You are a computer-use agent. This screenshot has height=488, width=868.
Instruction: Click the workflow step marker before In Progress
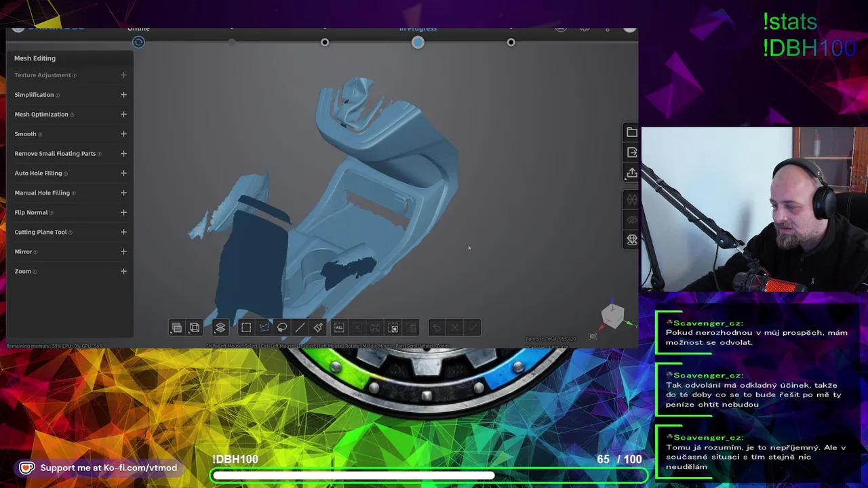pos(325,42)
